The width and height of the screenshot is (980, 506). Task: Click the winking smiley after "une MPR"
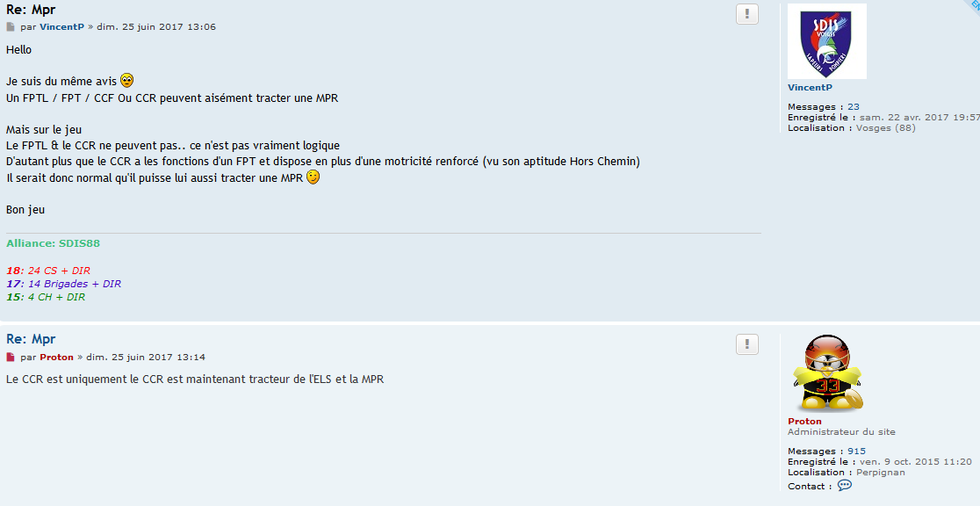click(x=313, y=177)
